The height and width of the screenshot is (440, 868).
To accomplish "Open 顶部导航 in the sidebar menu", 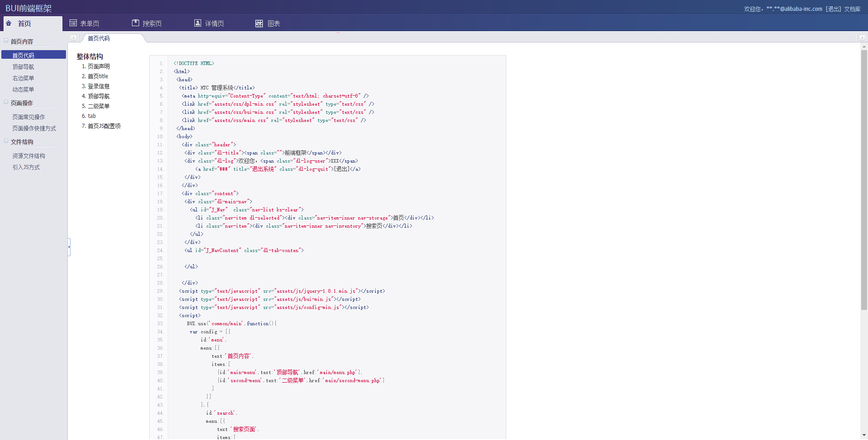I will (23, 67).
